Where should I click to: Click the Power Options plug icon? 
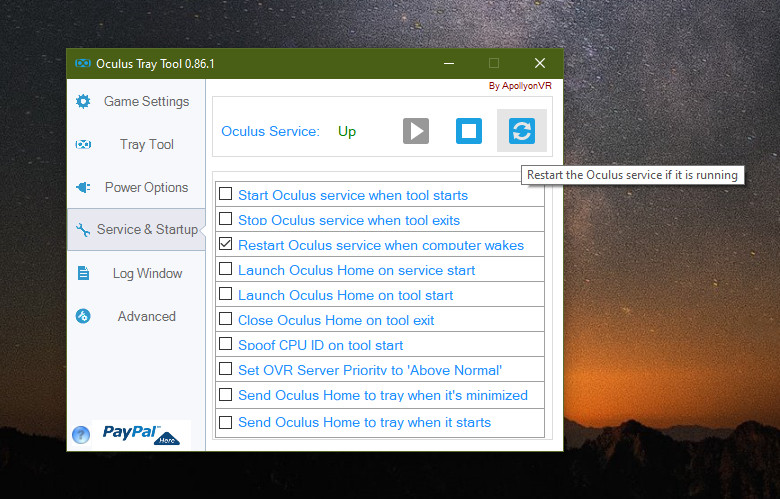pos(83,187)
